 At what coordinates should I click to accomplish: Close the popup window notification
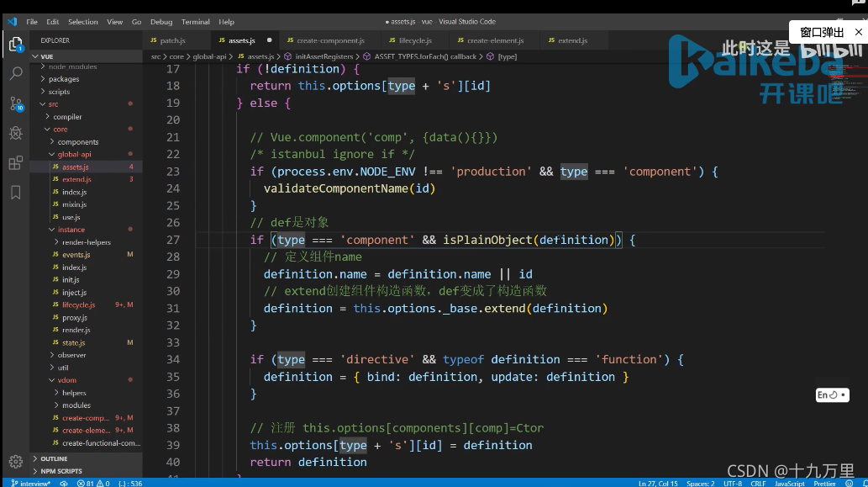859,32
